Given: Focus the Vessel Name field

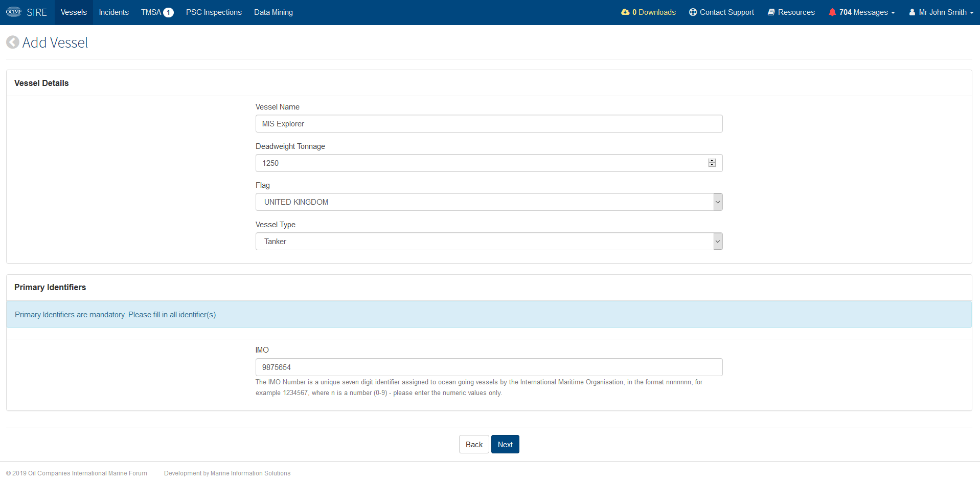Looking at the screenshot, I should [489, 124].
